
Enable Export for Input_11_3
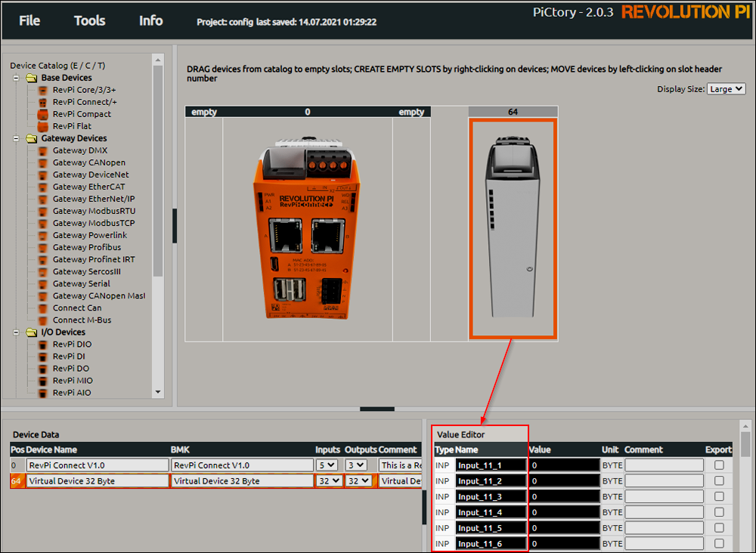719,496
